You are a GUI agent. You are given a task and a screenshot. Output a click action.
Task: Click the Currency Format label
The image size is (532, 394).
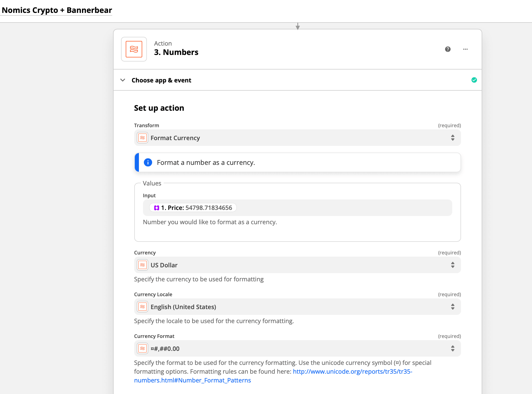click(x=154, y=336)
